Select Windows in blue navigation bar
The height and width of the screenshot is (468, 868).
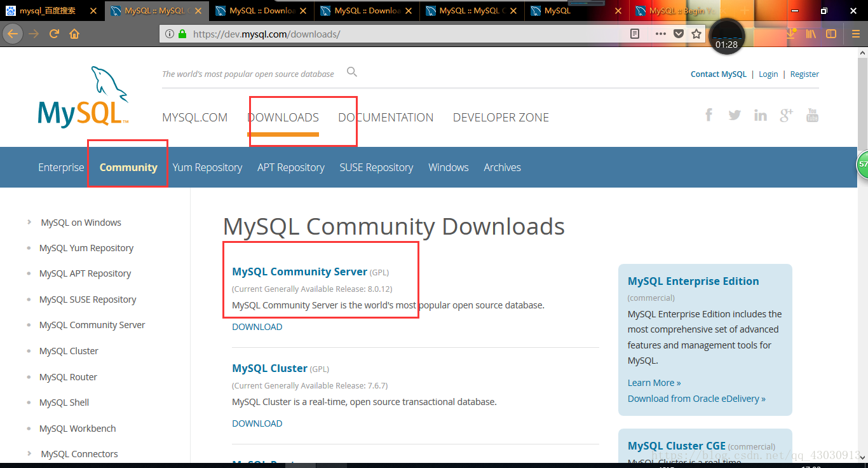tap(449, 167)
